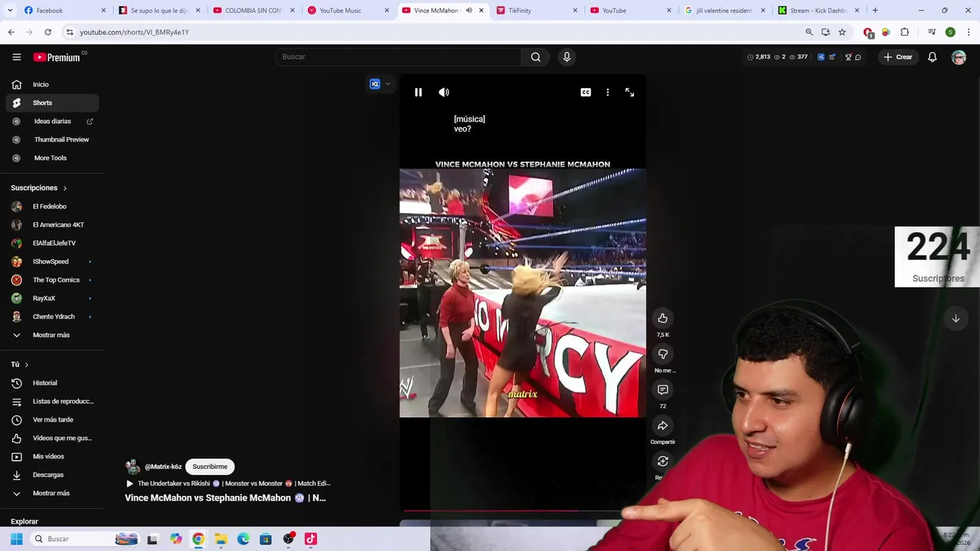Open The Top Comics channel
This screenshot has width=980, height=551.
coord(52,279)
